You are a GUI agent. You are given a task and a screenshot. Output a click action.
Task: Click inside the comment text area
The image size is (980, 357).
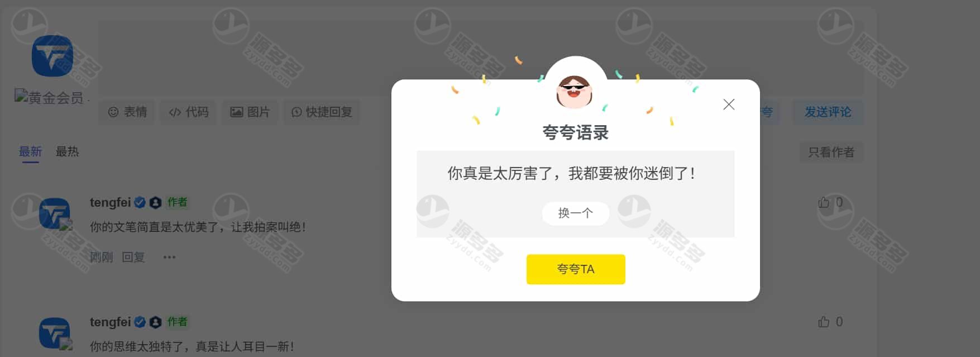(x=481, y=58)
